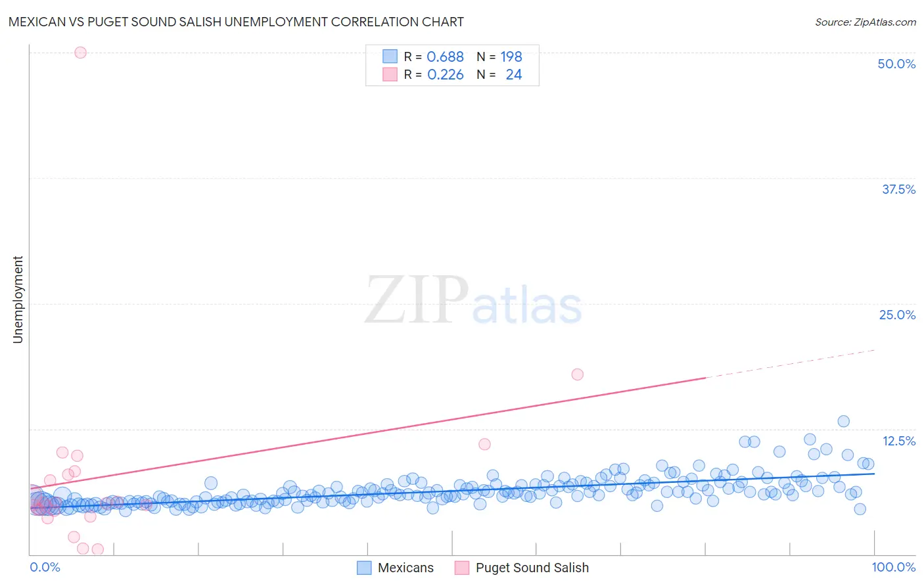This screenshot has width=924, height=586.
Task: Open the Source: ZipAtlas.com link
Action: coord(866,22)
